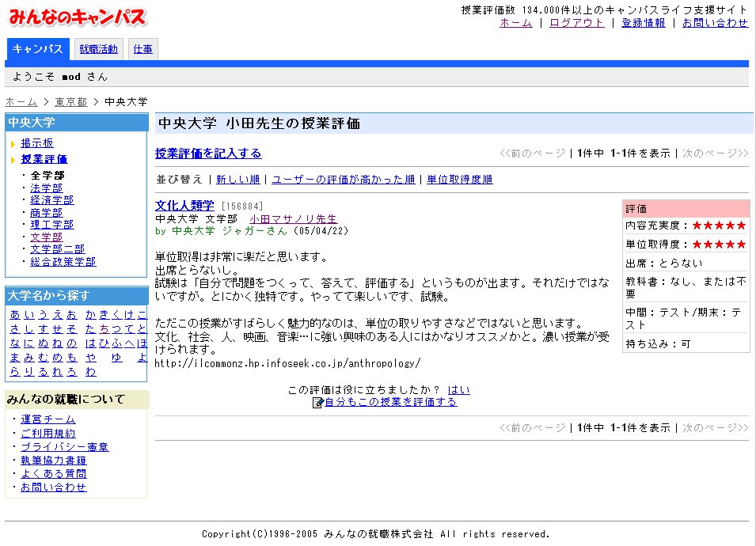
Task: Sort reviews by 単位取得度順
Action: click(459, 180)
